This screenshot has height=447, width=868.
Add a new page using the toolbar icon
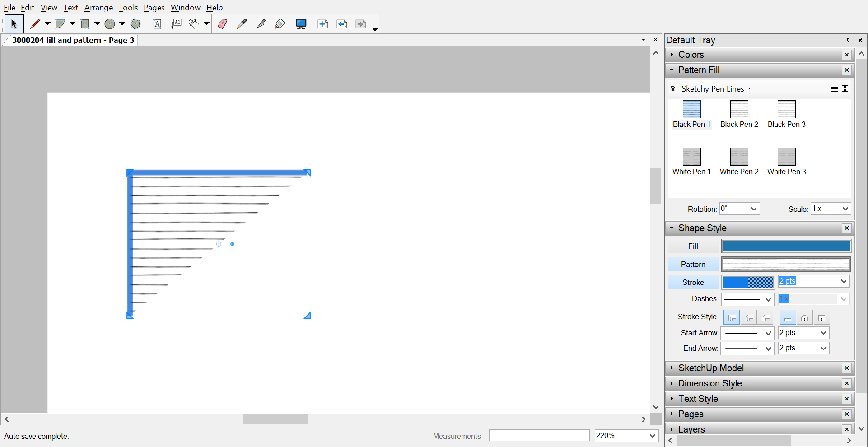click(323, 23)
